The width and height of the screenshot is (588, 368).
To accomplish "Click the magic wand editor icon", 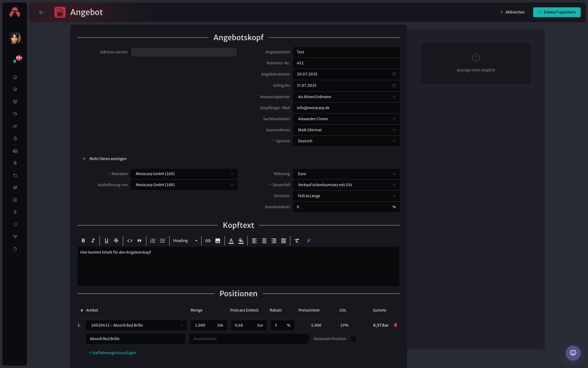I will coord(309,241).
